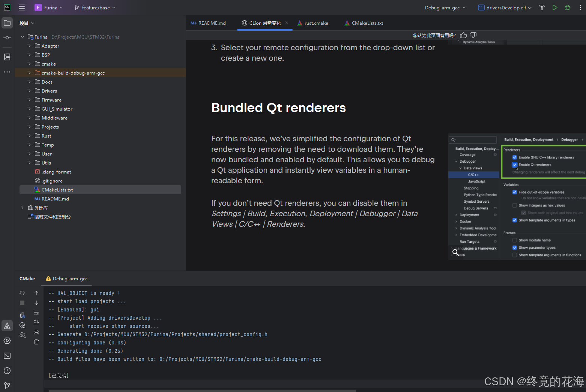Switch to the CMakeLists.txt editor tab
This screenshot has width=586, height=392.
pyautogui.click(x=364, y=23)
